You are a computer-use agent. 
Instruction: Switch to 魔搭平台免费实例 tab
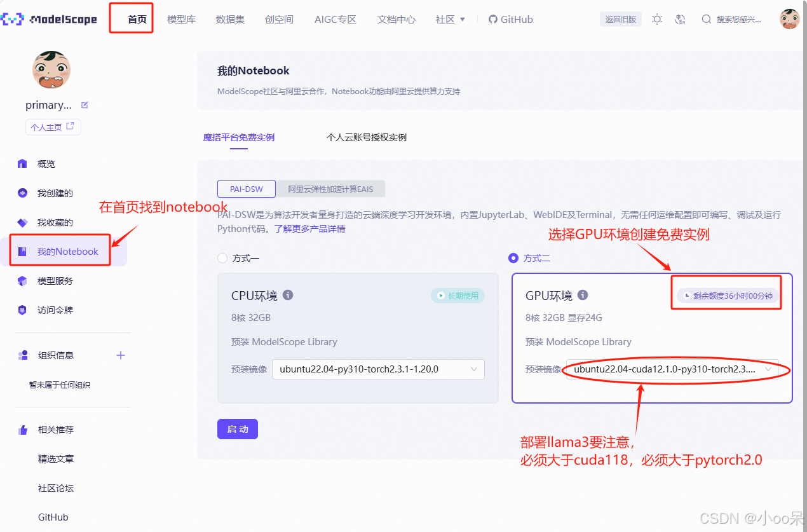(239, 137)
